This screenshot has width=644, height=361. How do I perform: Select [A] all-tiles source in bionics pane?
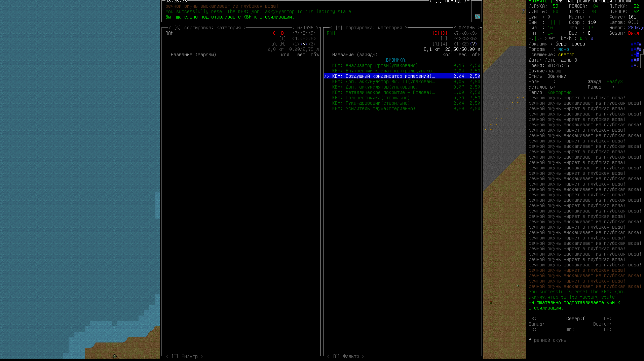(436, 44)
